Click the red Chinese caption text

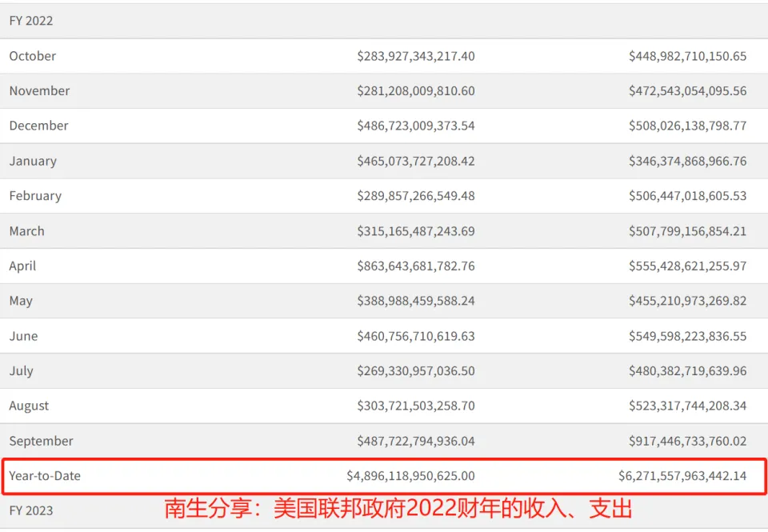click(x=399, y=509)
